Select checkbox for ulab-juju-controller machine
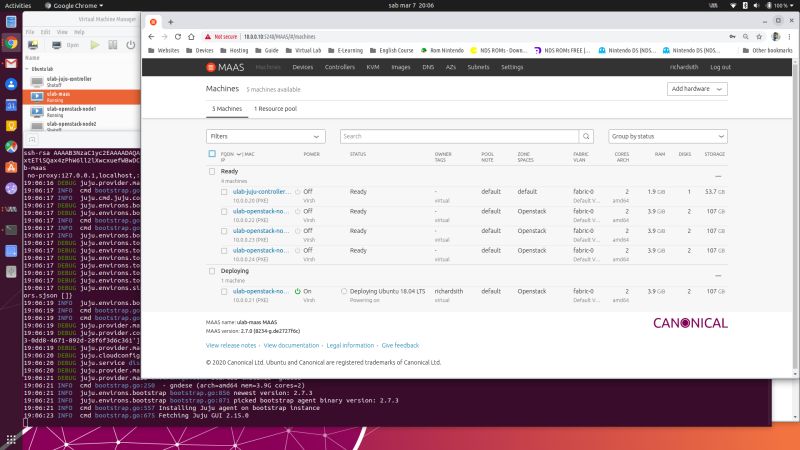The image size is (800, 450). [x=224, y=192]
